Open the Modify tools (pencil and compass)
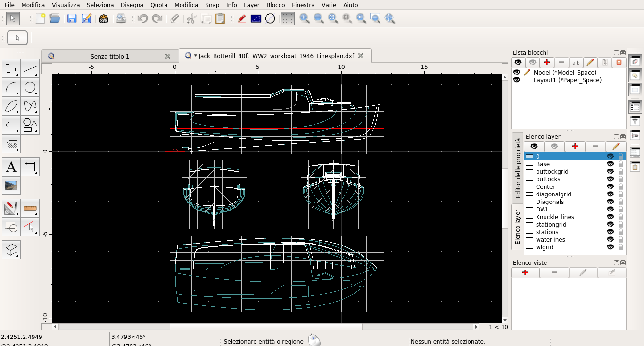The image size is (644, 346). [11, 208]
